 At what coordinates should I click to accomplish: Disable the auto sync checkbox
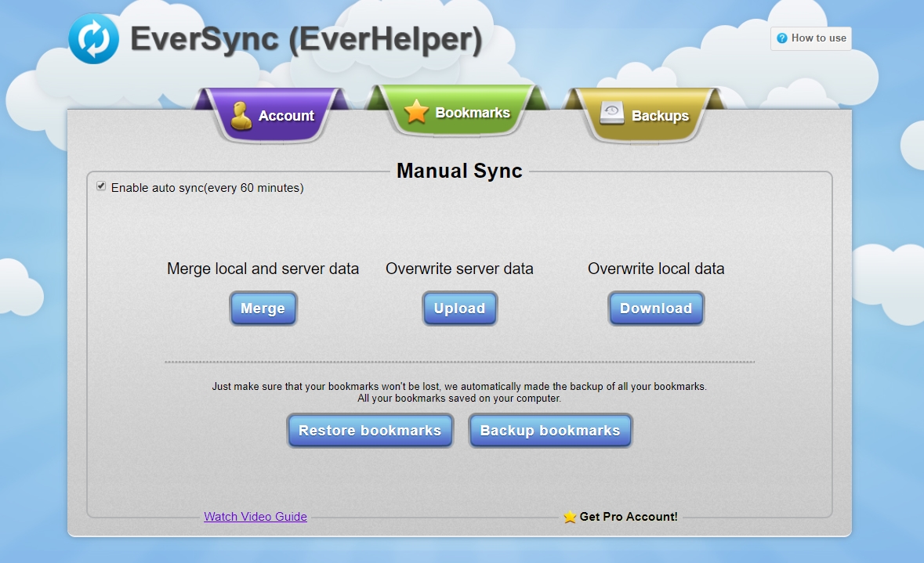(x=101, y=186)
